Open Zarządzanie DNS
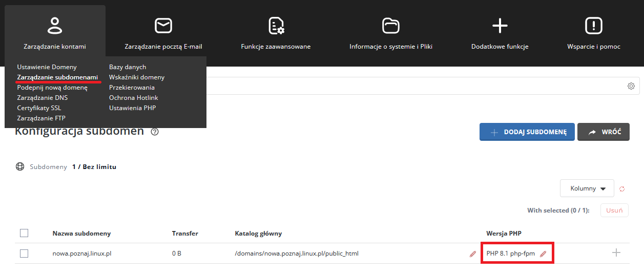The image size is (644, 274). point(42,97)
